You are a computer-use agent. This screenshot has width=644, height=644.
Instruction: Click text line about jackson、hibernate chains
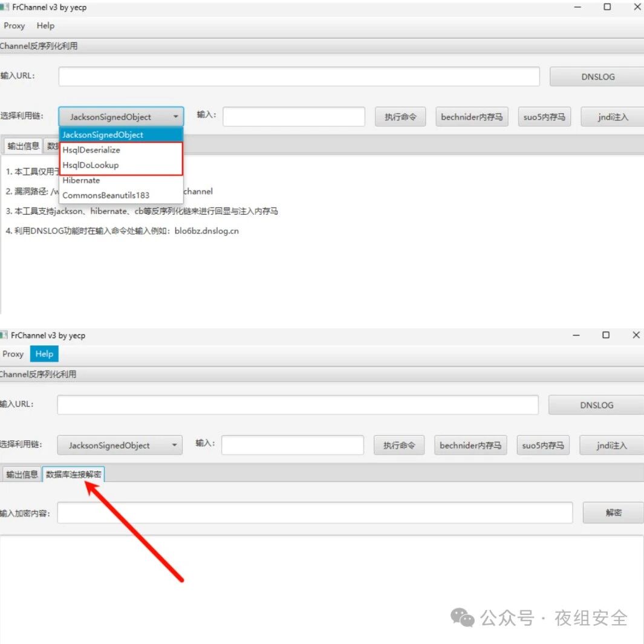(x=141, y=211)
